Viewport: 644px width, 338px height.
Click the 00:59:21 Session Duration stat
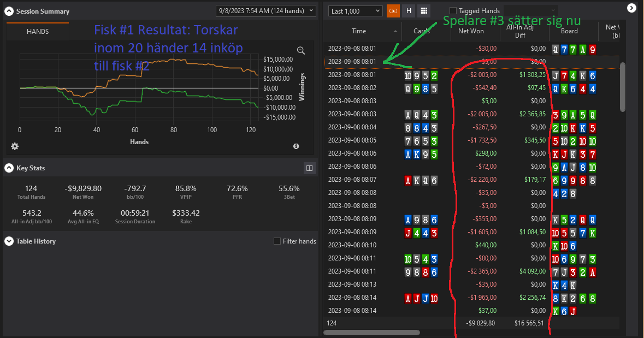tap(135, 216)
